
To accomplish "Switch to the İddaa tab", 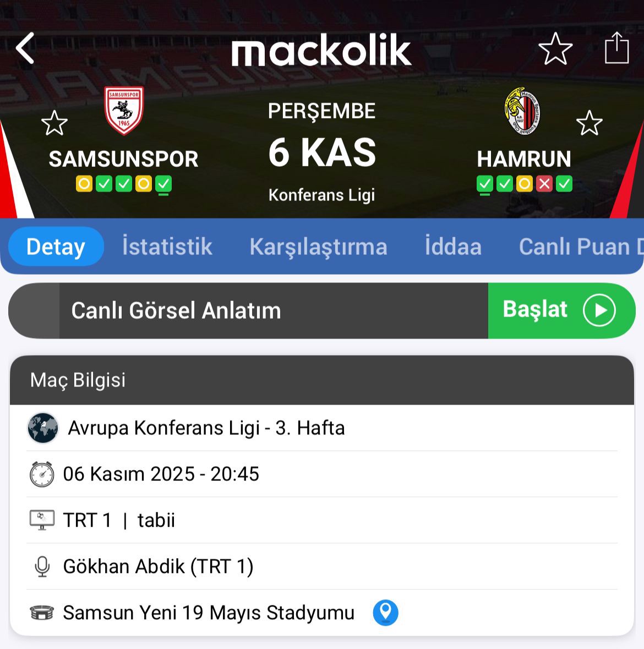I will click(453, 247).
